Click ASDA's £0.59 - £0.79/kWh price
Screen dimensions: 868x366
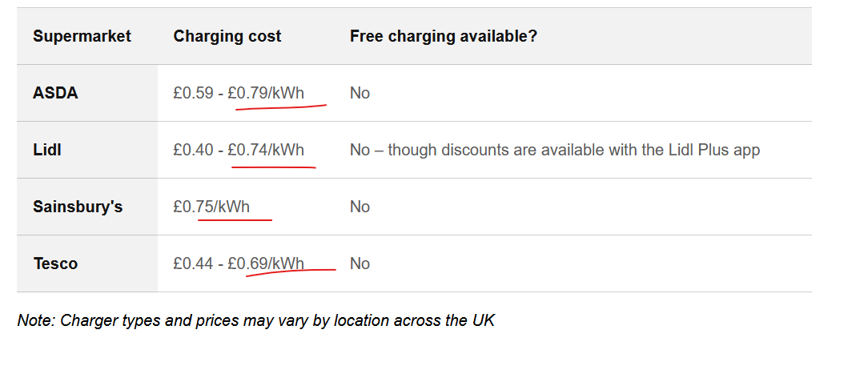[x=239, y=93]
